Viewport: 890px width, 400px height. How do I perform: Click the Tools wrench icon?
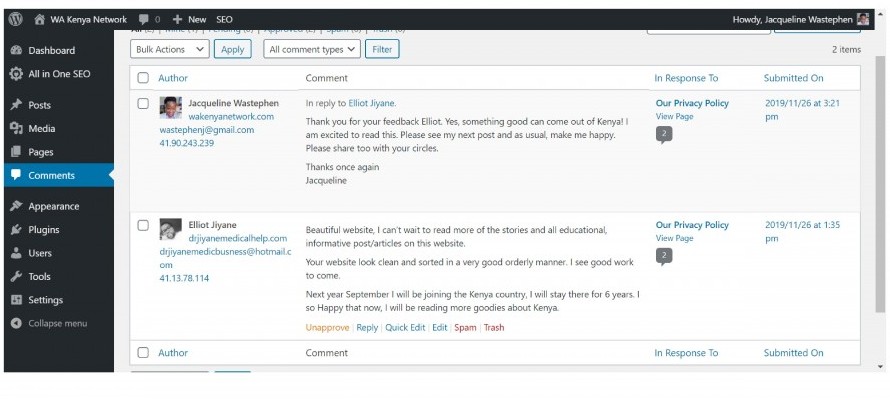click(16, 276)
